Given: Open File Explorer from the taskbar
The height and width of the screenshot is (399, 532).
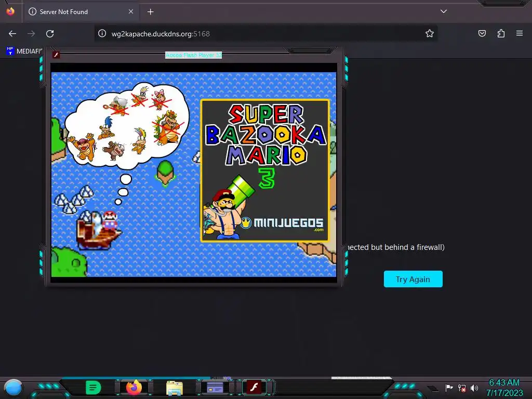Looking at the screenshot, I should 175,388.
